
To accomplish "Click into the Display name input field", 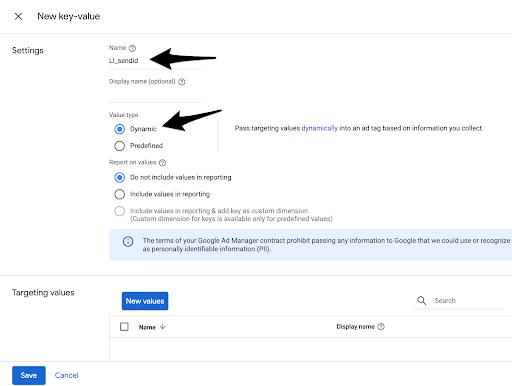I will pos(155,95).
